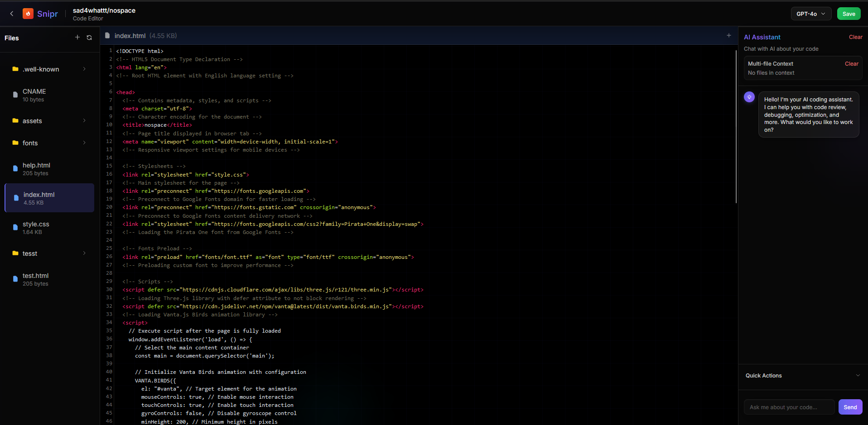Image resolution: width=868 pixels, height=425 pixels.
Task: Click the style.css stylesheet link line
Action: 186,175
